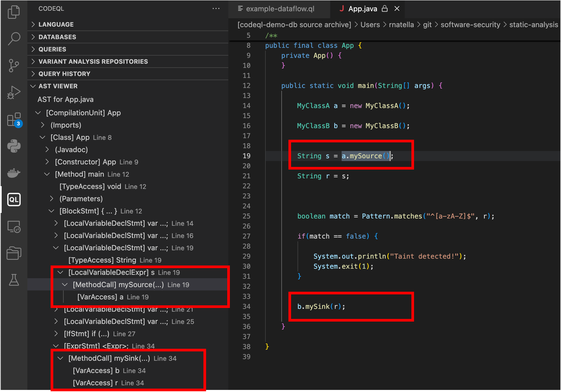561x392 pixels.
Task: Open the Testing flask icon
Action: tap(14, 280)
